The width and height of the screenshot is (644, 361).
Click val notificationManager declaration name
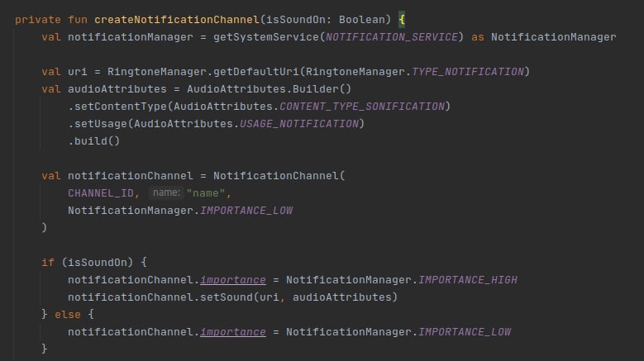[130, 37]
